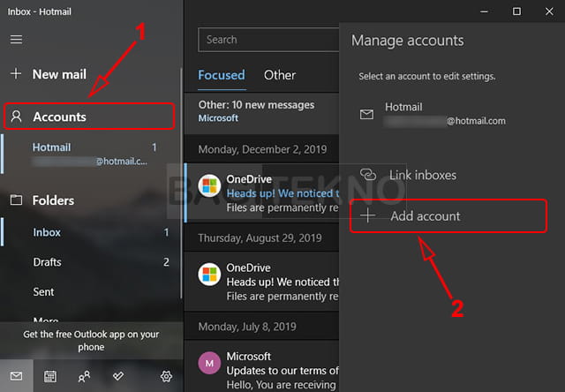Click the sidebar folder list scrollbar
The width and height of the screenshot is (565, 392).
point(181,183)
